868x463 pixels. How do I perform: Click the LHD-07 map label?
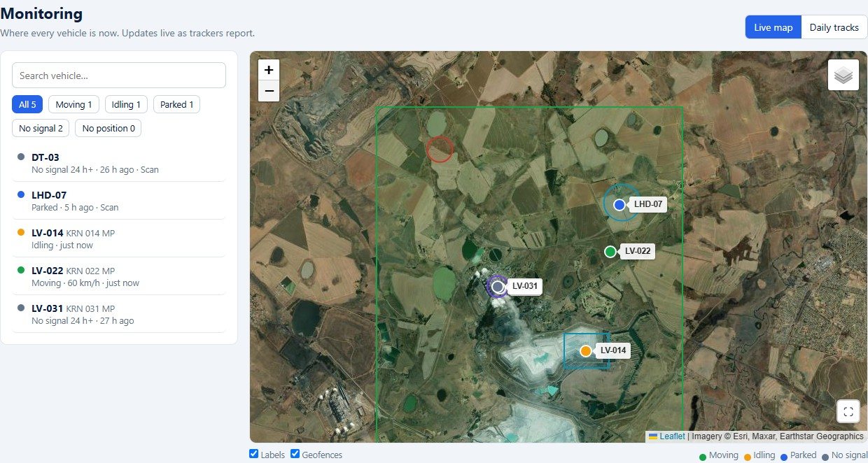click(648, 204)
